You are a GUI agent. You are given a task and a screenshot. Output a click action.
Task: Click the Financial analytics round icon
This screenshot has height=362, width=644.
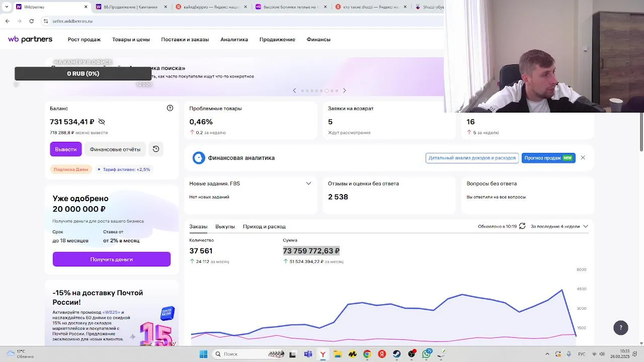(x=199, y=158)
